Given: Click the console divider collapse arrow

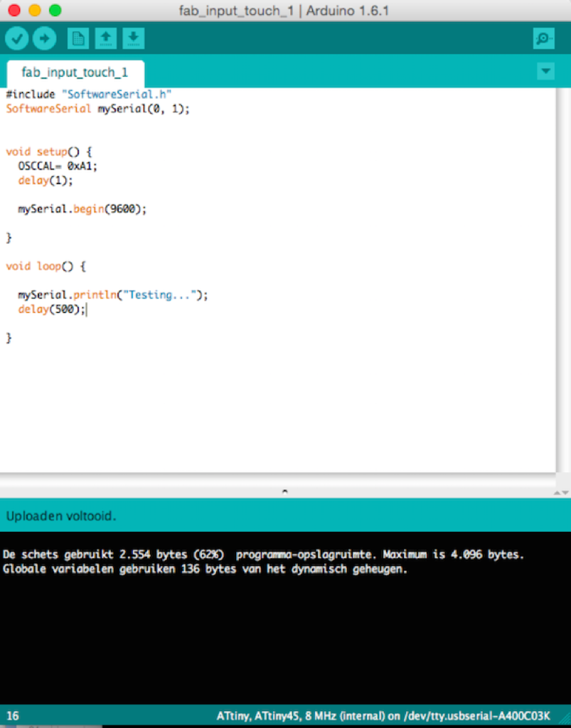Looking at the screenshot, I should pyautogui.click(x=285, y=491).
